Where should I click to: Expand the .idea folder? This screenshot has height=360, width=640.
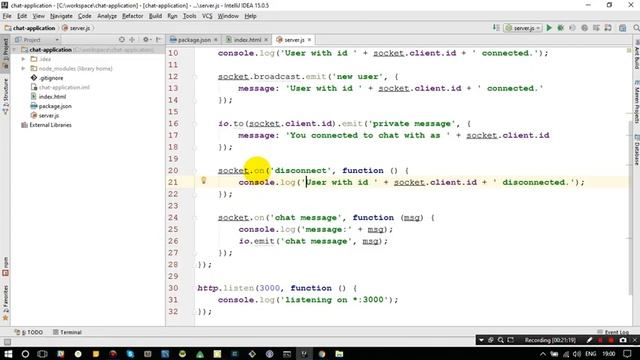[x=23, y=59]
